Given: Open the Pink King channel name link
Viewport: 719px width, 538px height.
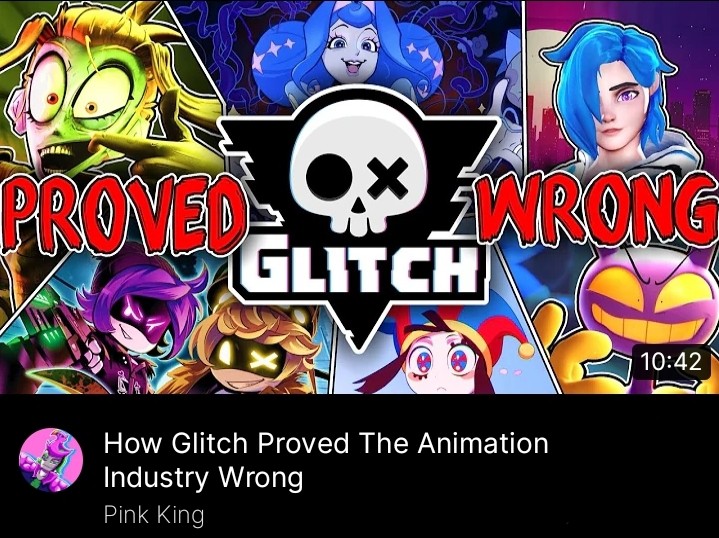Looking at the screenshot, I should (x=154, y=515).
